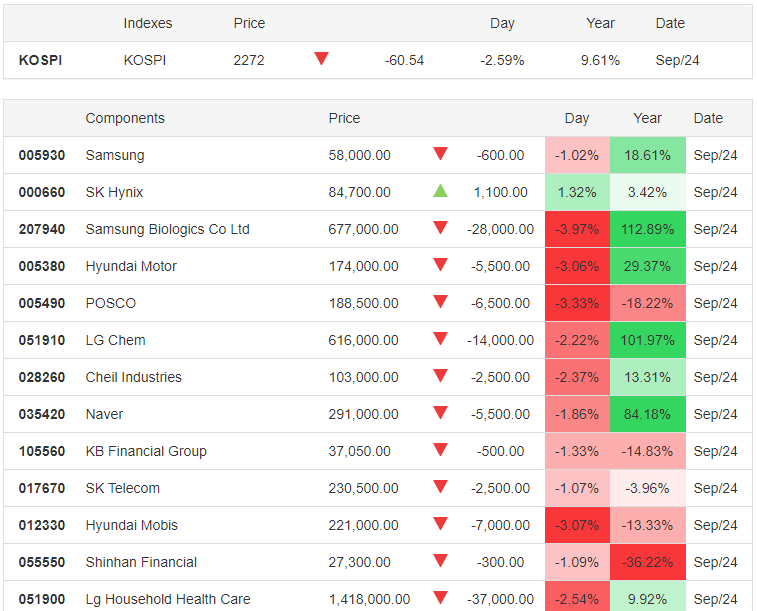The height and width of the screenshot is (611, 757).
Task: Open the SK Telecom link
Action: click(123, 488)
